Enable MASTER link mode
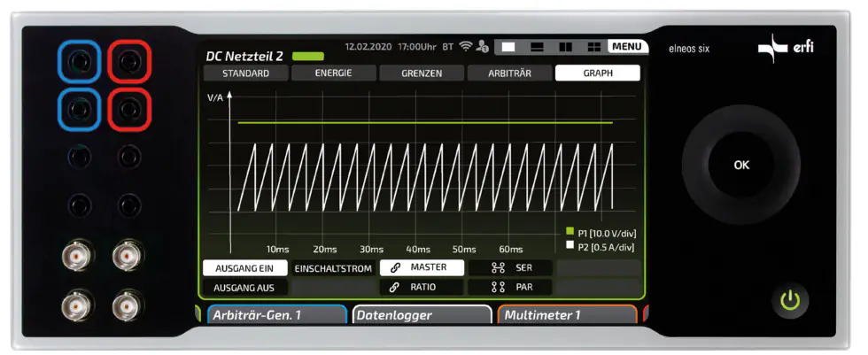Viewport: 868px width, 355px height. 422,267
